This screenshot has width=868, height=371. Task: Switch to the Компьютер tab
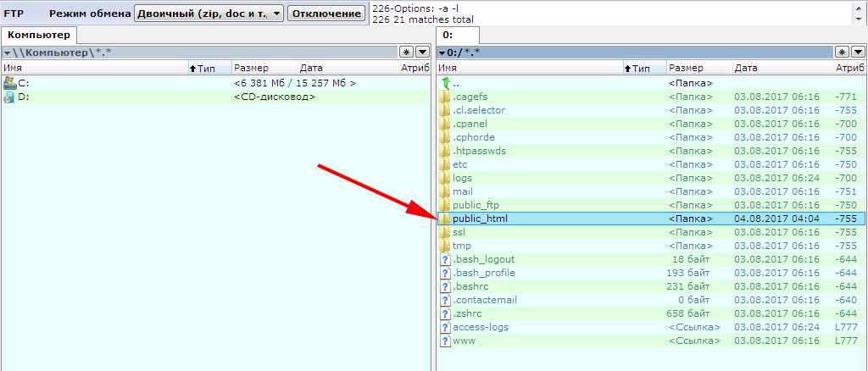tap(40, 35)
